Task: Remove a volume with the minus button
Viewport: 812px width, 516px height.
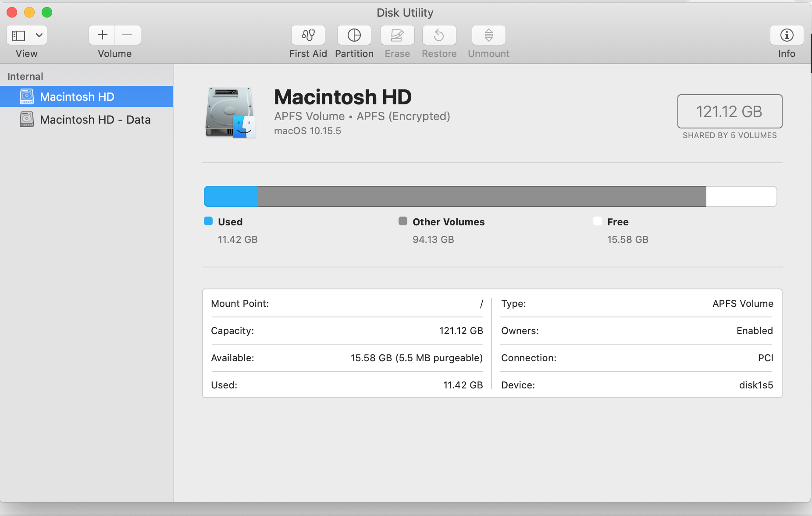Action: click(128, 35)
